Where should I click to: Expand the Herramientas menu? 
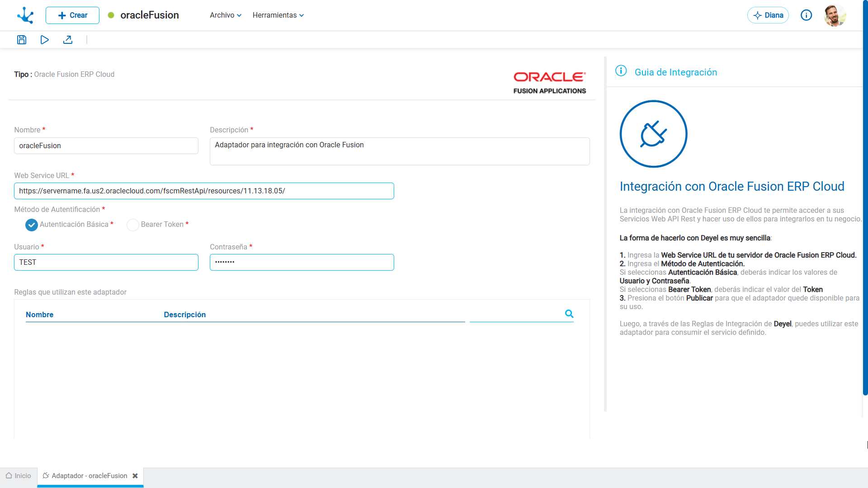point(278,15)
